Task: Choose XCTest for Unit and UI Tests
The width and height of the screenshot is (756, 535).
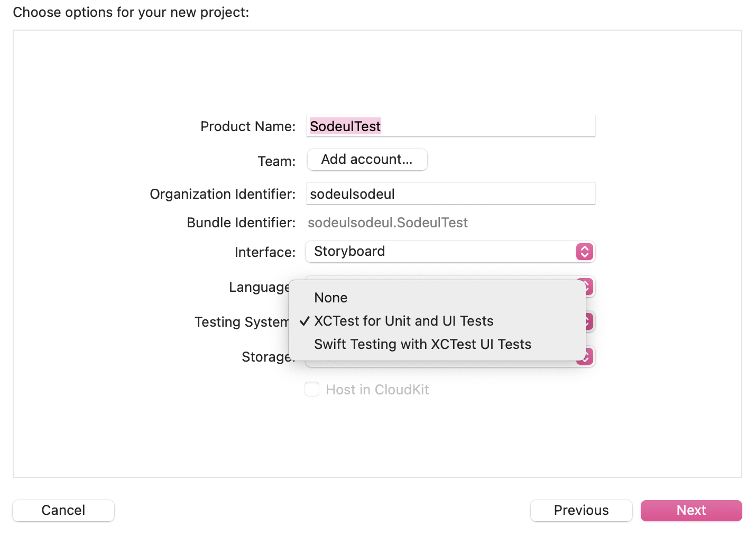Action: [x=403, y=321]
